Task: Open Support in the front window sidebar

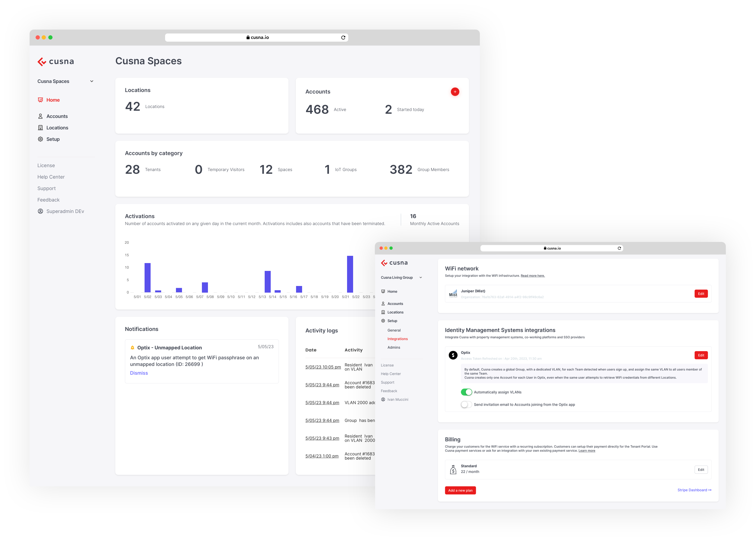Action: (387, 383)
